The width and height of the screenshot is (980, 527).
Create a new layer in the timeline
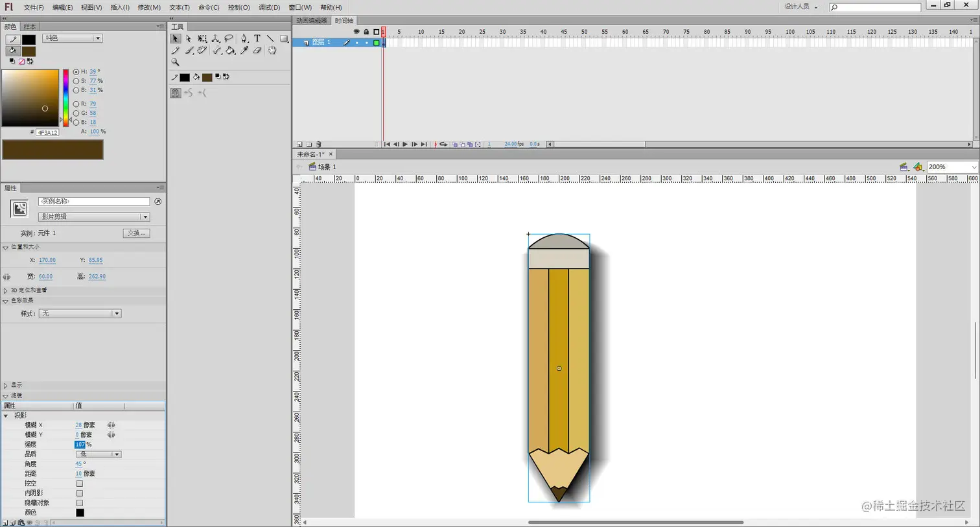[x=299, y=144]
